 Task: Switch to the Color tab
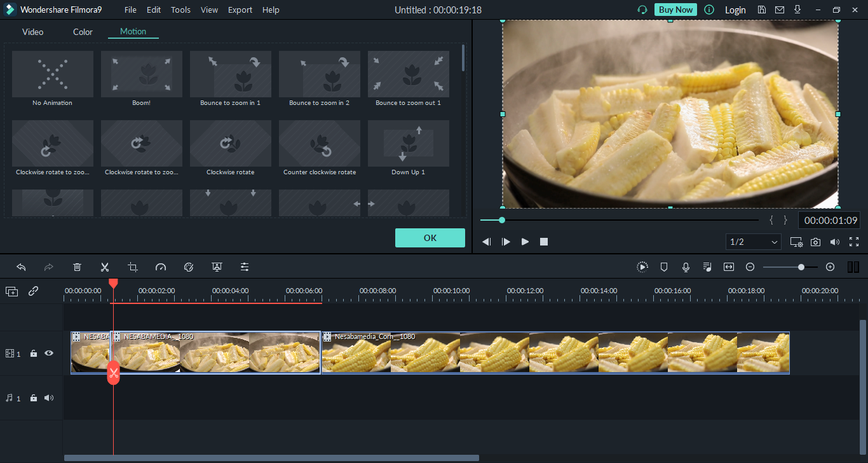(x=83, y=32)
